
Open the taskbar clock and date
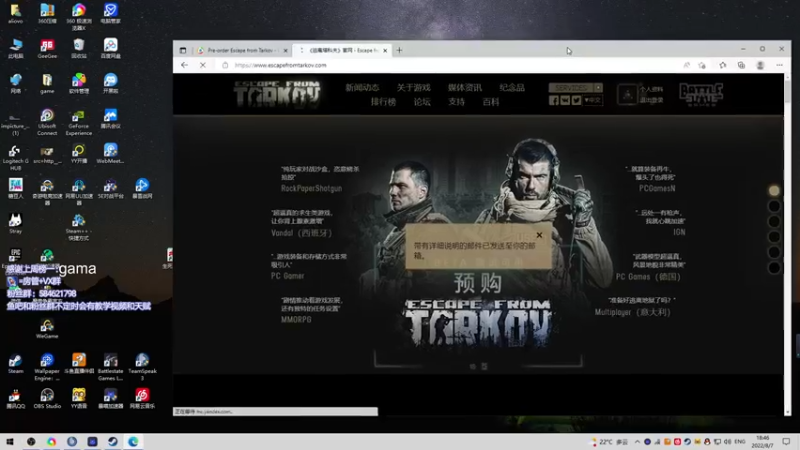coord(763,442)
